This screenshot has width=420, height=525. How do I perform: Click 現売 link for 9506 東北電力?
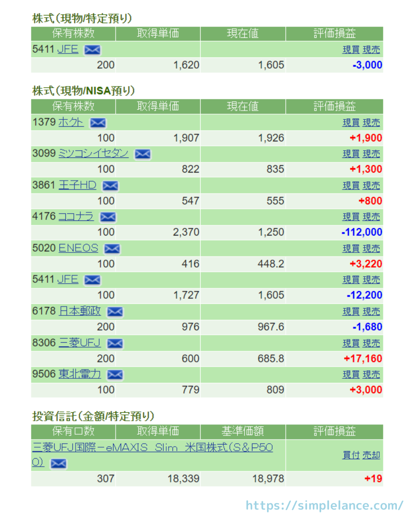click(371, 374)
